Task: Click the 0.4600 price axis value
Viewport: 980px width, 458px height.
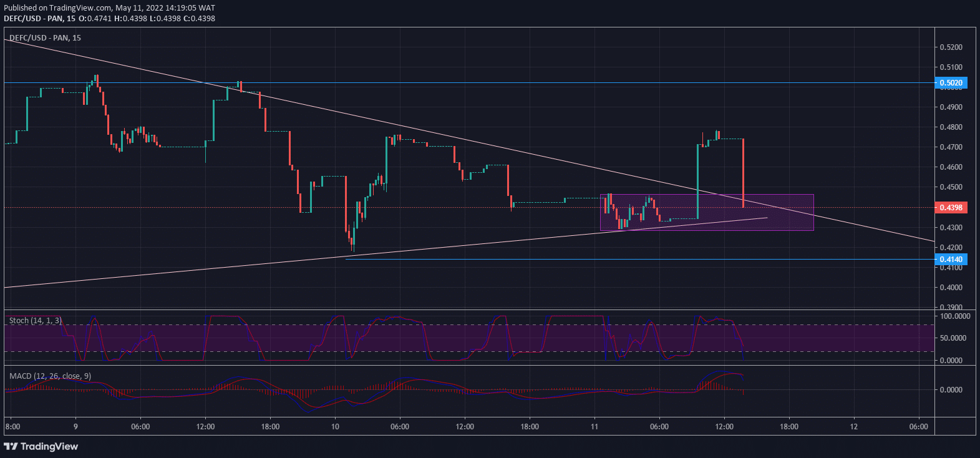Action: click(951, 167)
